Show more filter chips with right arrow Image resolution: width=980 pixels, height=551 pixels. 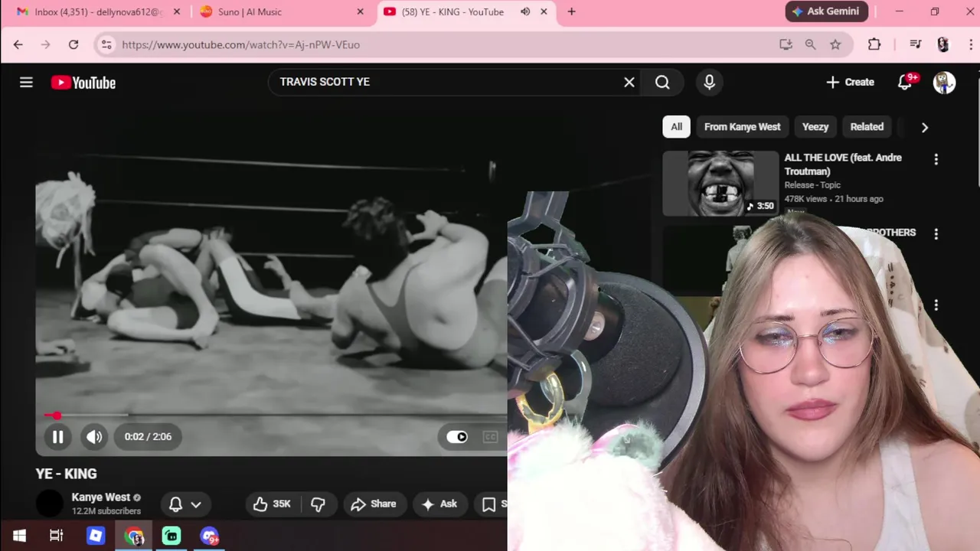924,127
